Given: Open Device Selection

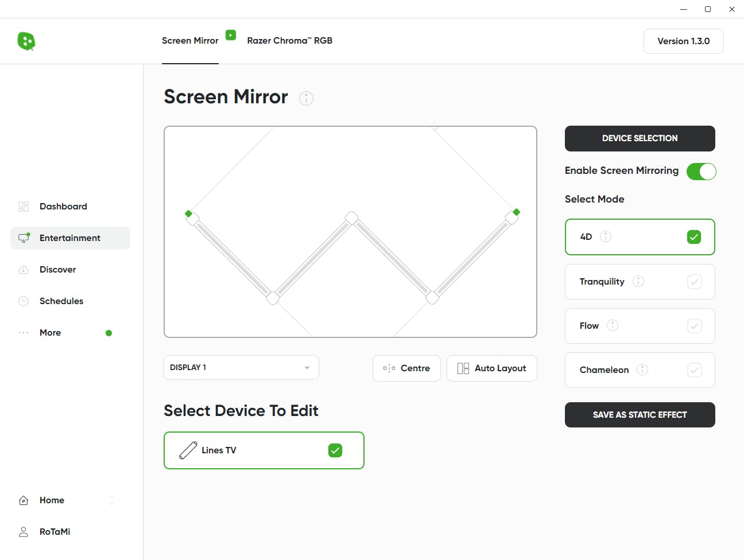Looking at the screenshot, I should pos(640,138).
